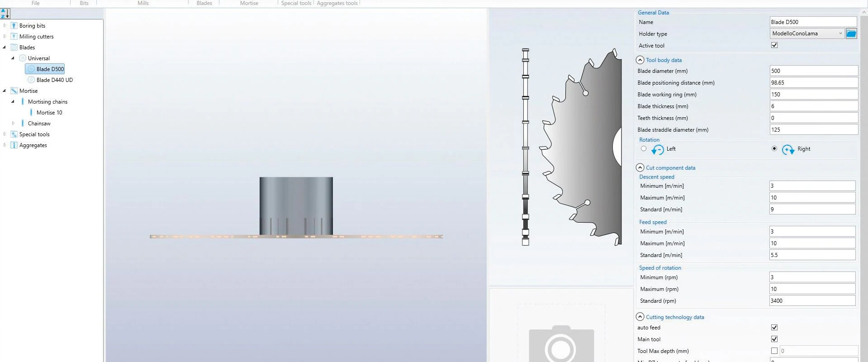Viewport: 868px width, 362px height.
Task: Click the Aggregates category icon
Action: click(x=14, y=145)
